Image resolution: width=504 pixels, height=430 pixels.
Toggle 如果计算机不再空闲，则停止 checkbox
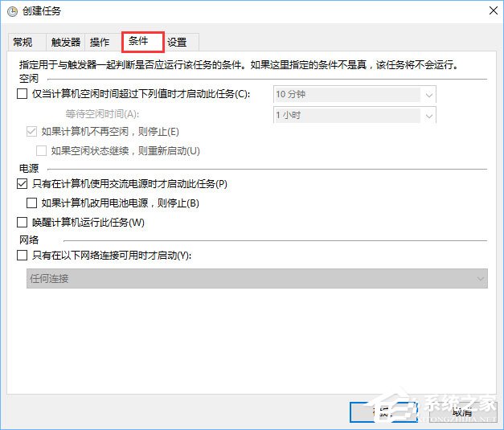[31, 132]
